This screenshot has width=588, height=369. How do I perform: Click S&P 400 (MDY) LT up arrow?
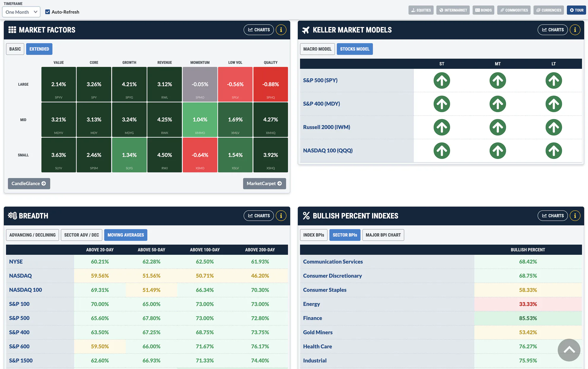click(554, 104)
